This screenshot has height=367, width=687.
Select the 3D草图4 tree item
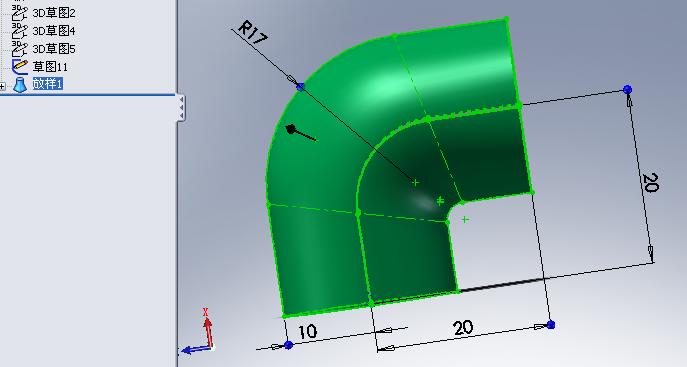pyautogui.click(x=53, y=31)
